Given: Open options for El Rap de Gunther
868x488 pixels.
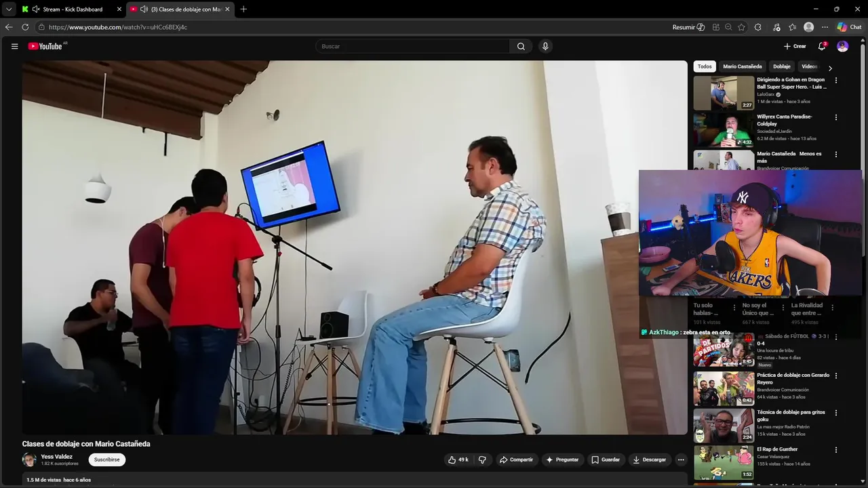Looking at the screenshot, I should tap(835, 449).
